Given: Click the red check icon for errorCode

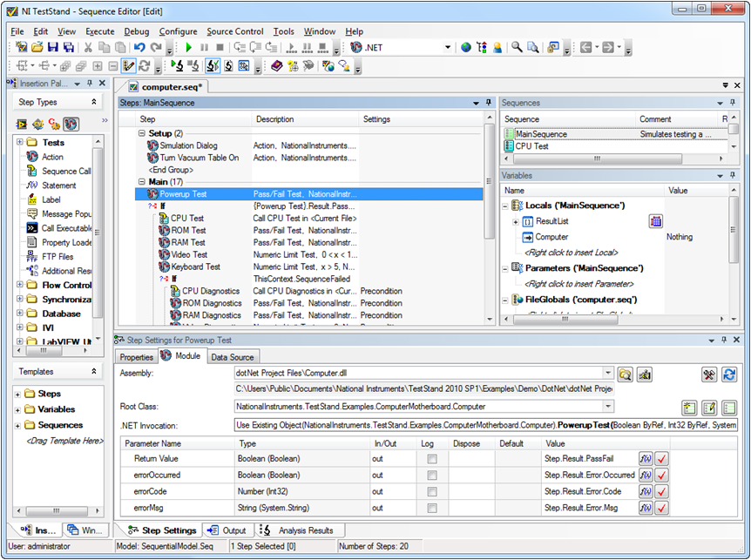Looking at the screenshot, I should [661, 490].
